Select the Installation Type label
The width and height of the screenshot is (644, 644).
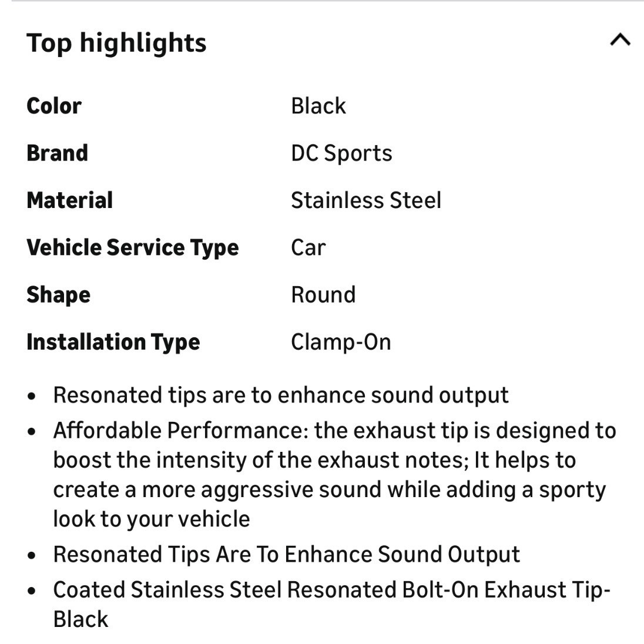(113, 343)
